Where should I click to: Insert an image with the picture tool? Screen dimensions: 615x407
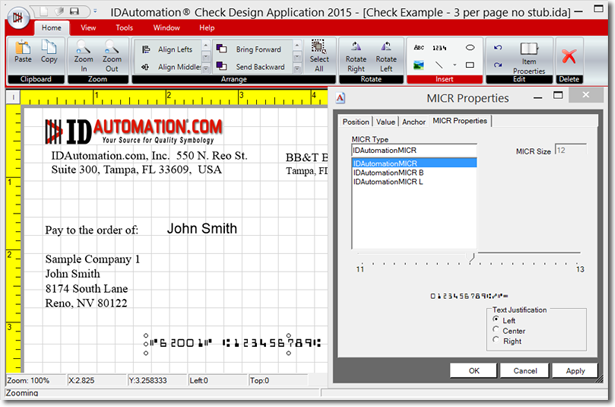[418, 65]
